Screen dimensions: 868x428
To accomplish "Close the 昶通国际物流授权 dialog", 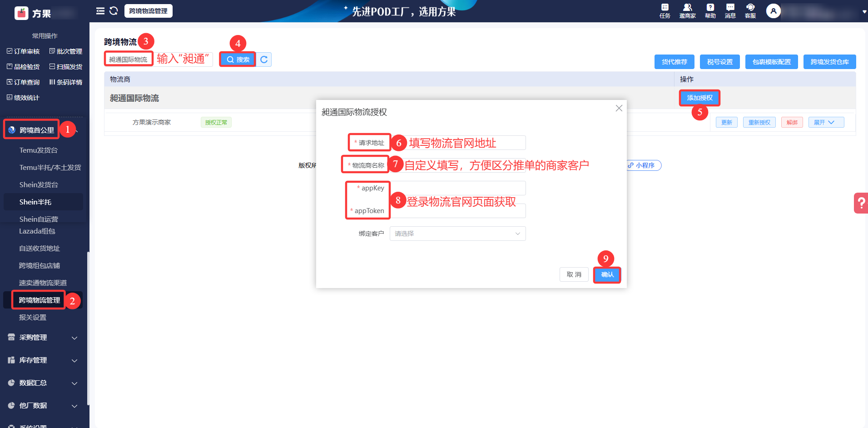I will (619, 108).
